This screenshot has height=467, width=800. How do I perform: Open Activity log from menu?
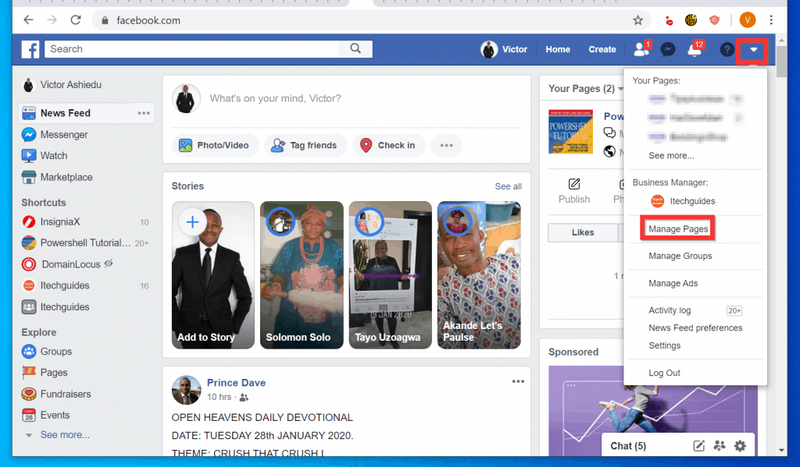point(669,310)
